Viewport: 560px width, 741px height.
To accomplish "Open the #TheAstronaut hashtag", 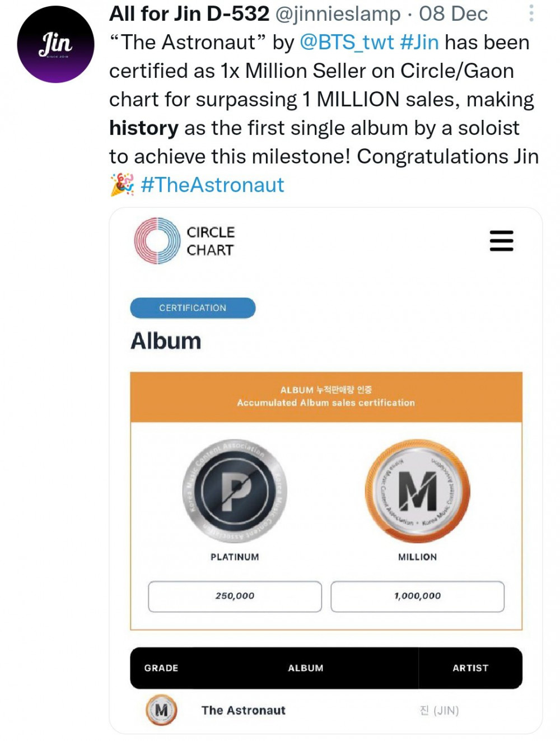I will [x=213, y=185].
